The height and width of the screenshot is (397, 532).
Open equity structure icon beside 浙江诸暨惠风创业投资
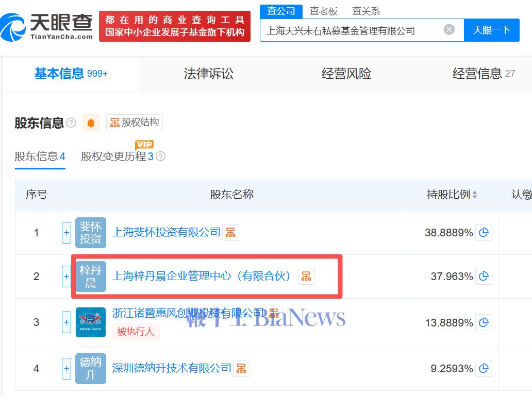click(274, 313)
